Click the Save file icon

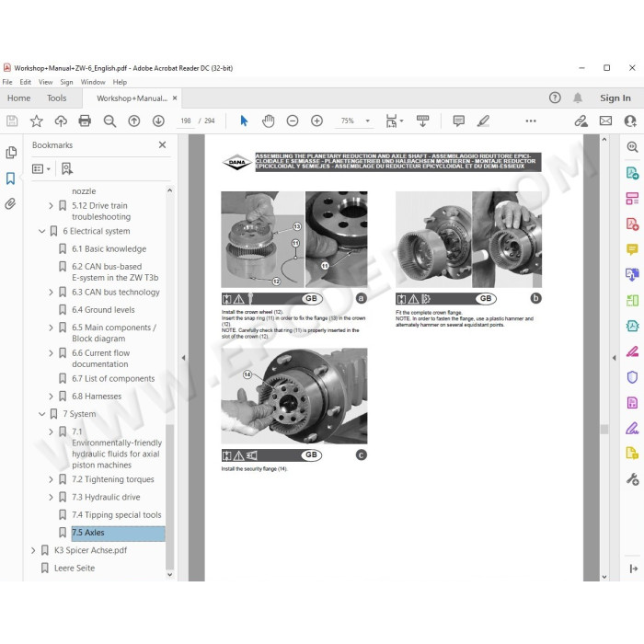(x=12, y=121)
